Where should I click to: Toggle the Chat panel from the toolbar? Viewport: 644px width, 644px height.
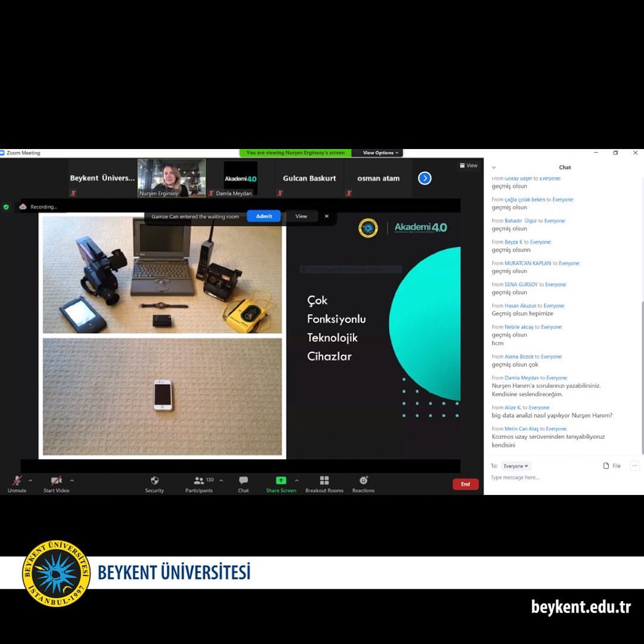[x=243, y=484]
